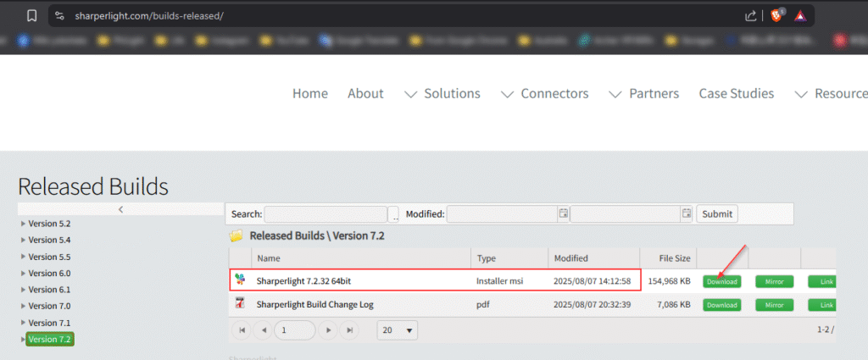Viewport: 868px width, 360px height.
Task: Open the second Modified date calendar icon
Action: 687,213
